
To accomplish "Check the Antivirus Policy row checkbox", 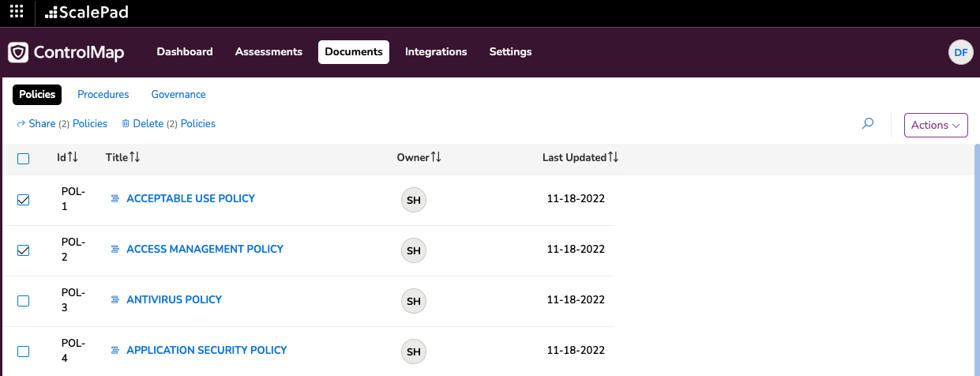I will pos(24,301).
